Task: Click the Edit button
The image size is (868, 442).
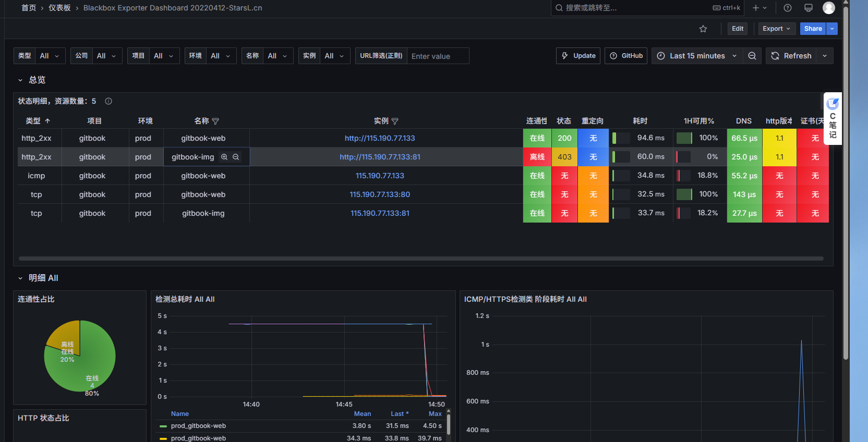Action: [x=738, y=29]
